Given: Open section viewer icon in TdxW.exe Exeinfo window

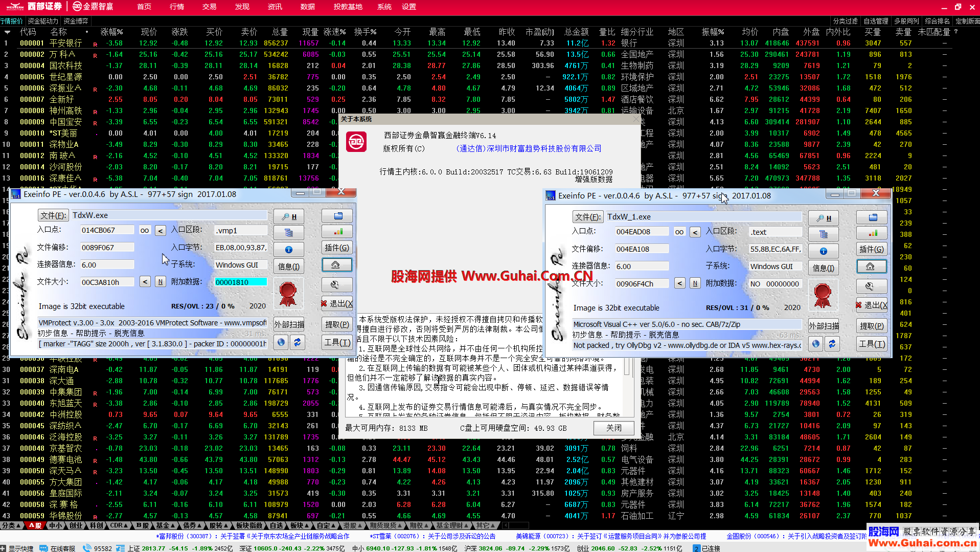Looking at the screenshot, I should 289,233.
